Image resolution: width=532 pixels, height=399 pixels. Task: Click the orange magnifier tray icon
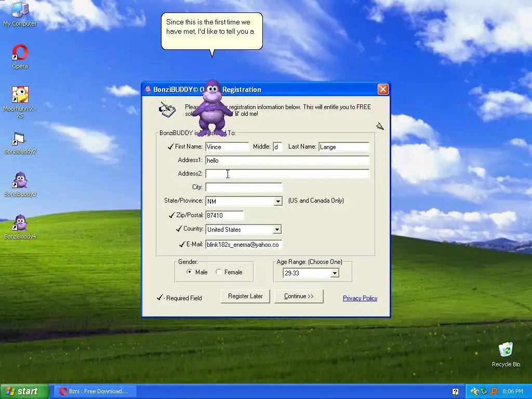494,391
